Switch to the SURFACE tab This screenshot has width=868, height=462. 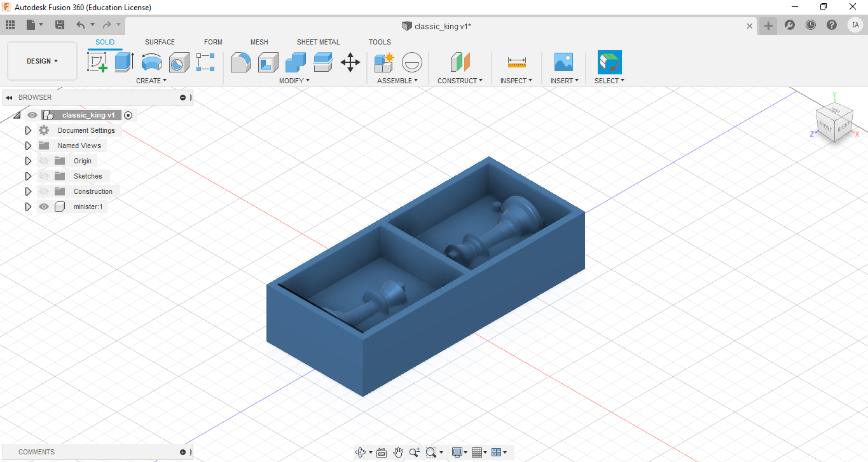160,42
